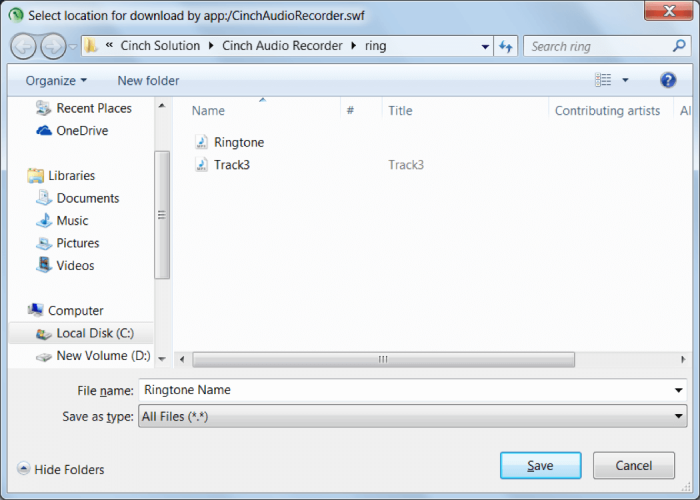Click the Refresh button beside address bar
This screenshot has width=700, height=500.
tap(506, 46)
